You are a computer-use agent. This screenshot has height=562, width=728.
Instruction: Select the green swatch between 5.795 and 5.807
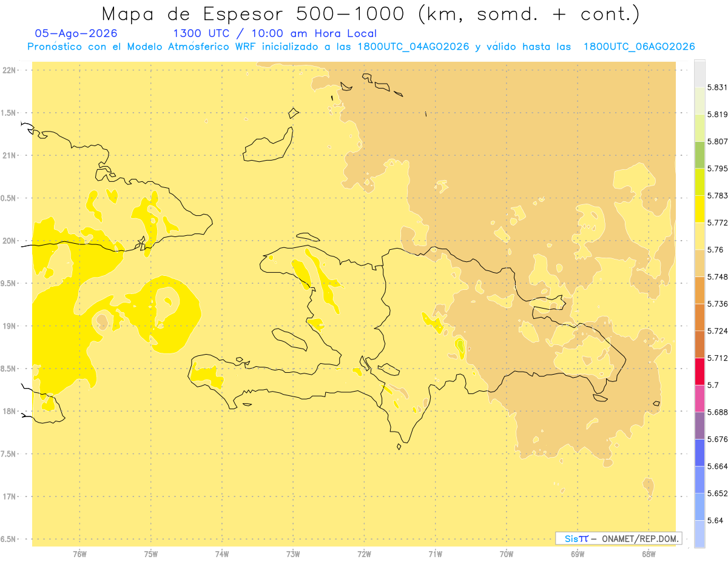point(699,155)
